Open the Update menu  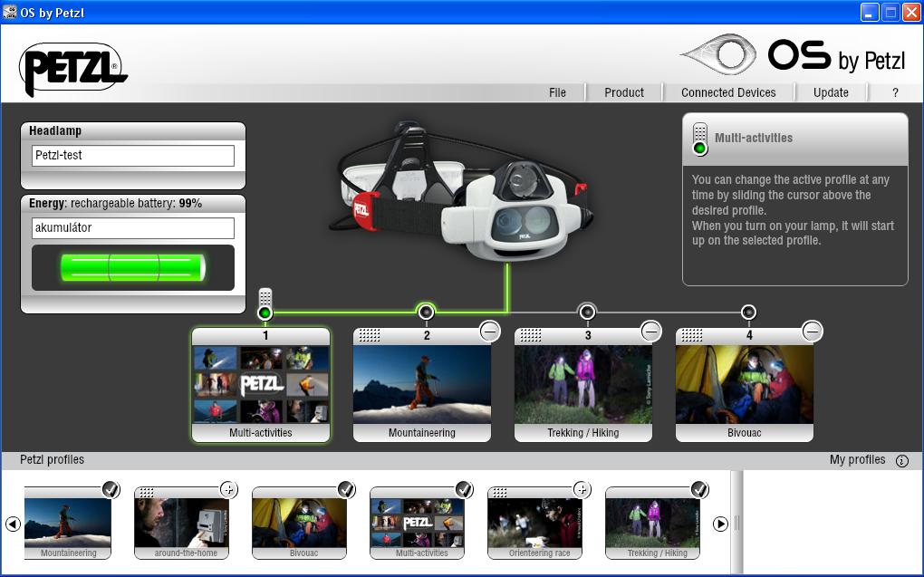(831, 92)
